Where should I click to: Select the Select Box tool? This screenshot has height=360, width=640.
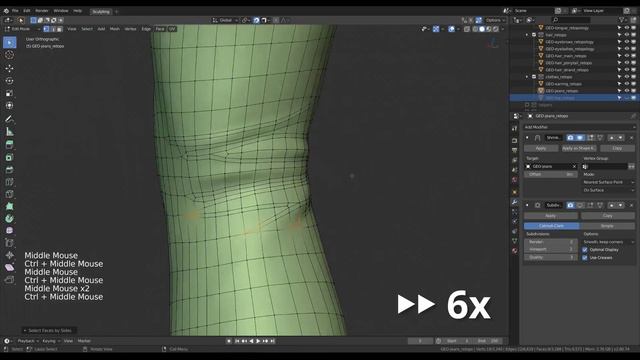[9, 42]
